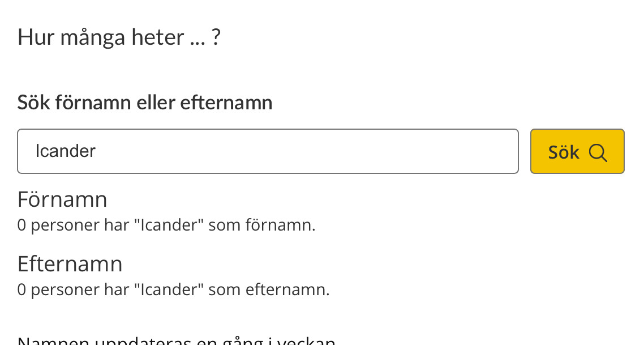Click the word Sök on the button
Image resolution: width=644 pixels, height=345 pixels.
click(x=564, y=152)
